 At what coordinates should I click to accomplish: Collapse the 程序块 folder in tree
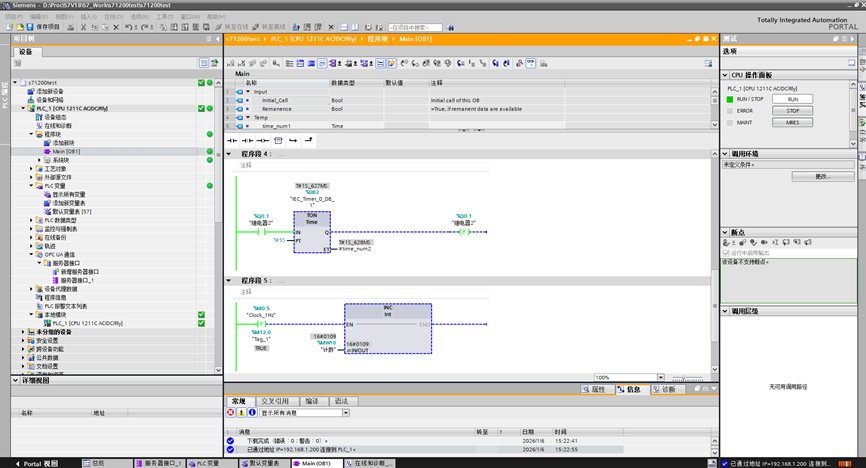(x=31, y=134)
